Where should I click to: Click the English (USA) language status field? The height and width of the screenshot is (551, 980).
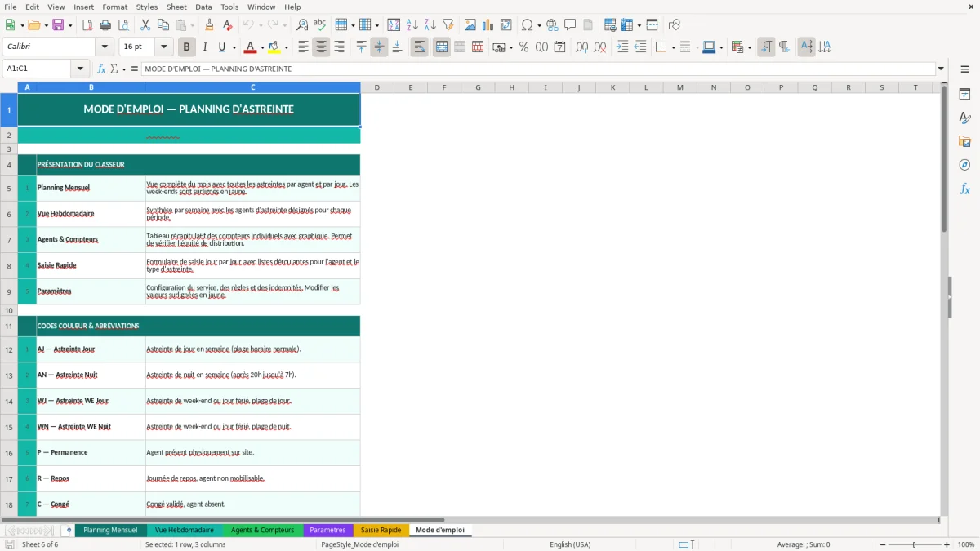pos(570,544)
